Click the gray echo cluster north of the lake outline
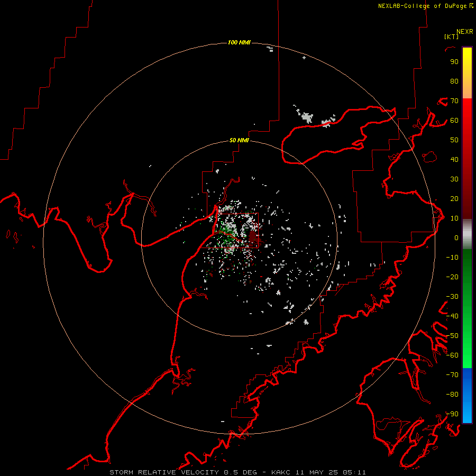The image size is (476, 476). [x=307, y=117]
